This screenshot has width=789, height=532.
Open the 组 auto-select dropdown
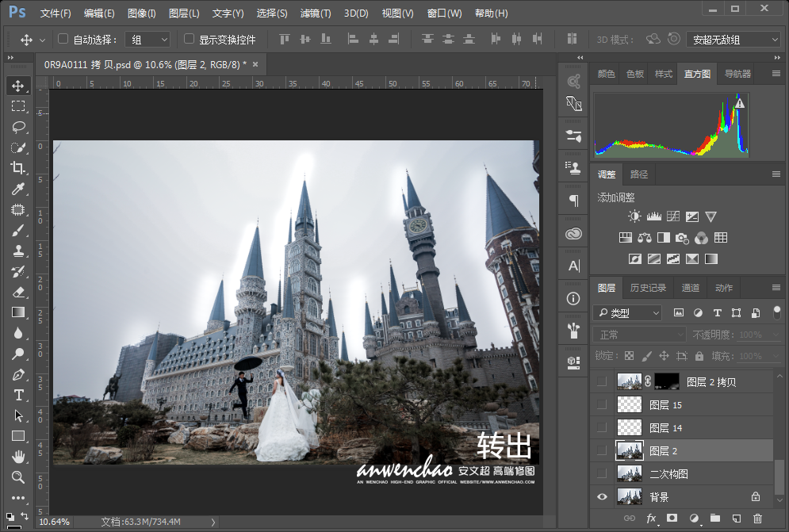(147, 40)
